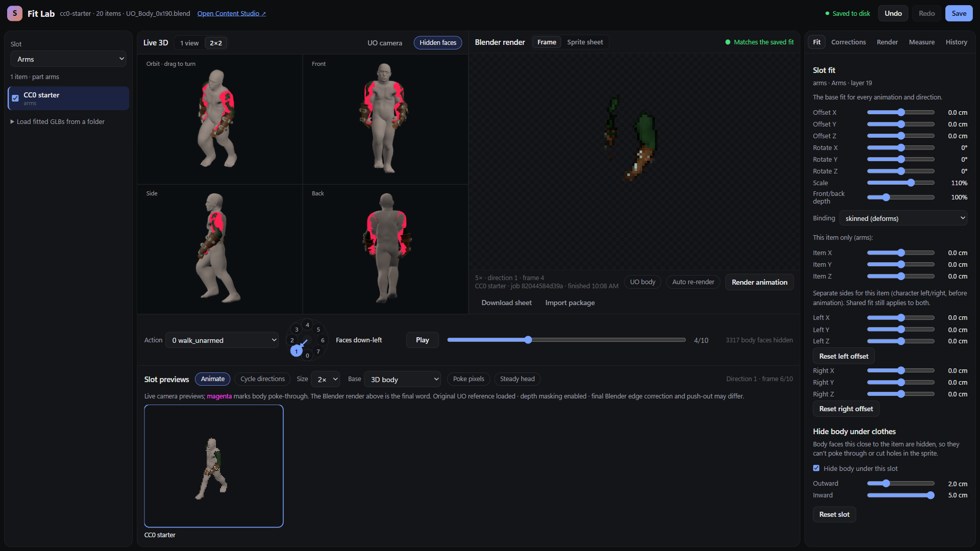The height and width of the screenshot is (551, 980).
Task: Click the Undo button
Action: 893,13
